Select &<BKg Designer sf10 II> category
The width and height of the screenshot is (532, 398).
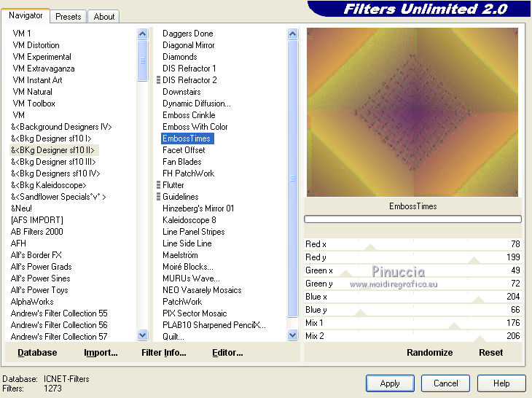52,150
